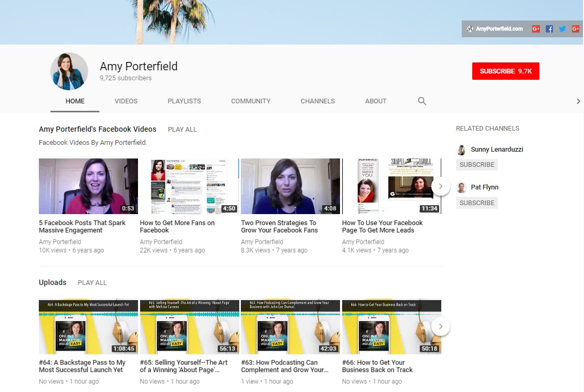
Task: Click the channel search magnifier icon
Action: tap(422, 101)
